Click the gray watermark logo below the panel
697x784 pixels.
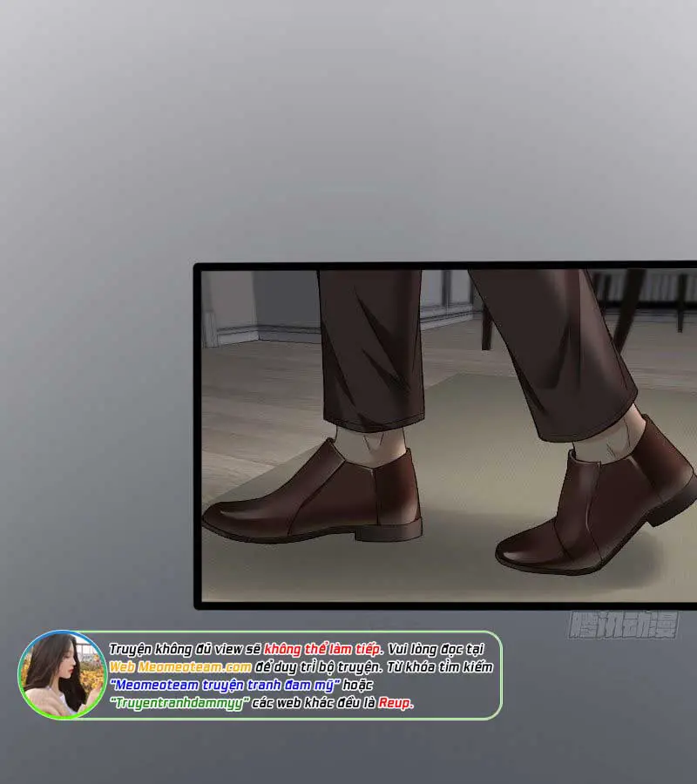coord(622,625)
